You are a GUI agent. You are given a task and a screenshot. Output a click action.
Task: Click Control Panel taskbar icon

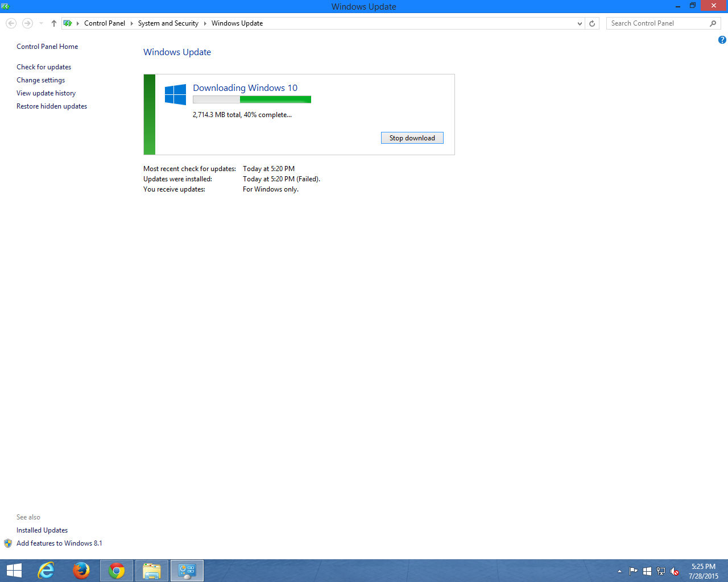[x=187, y=571]
